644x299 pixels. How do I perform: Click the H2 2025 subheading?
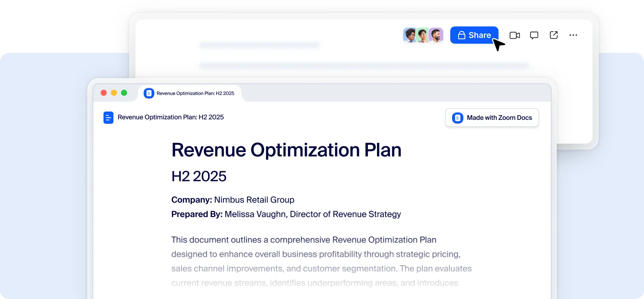199,176
